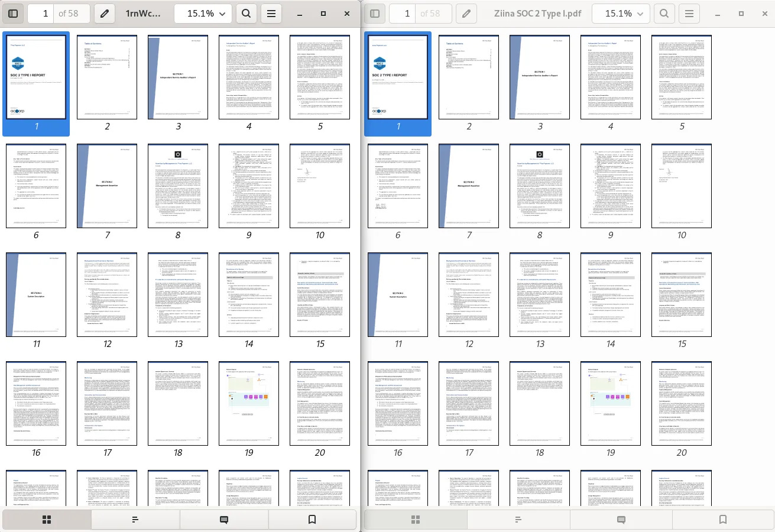
Task: Click the annotate pencil icon in the left window
Action: pos(104,13)
